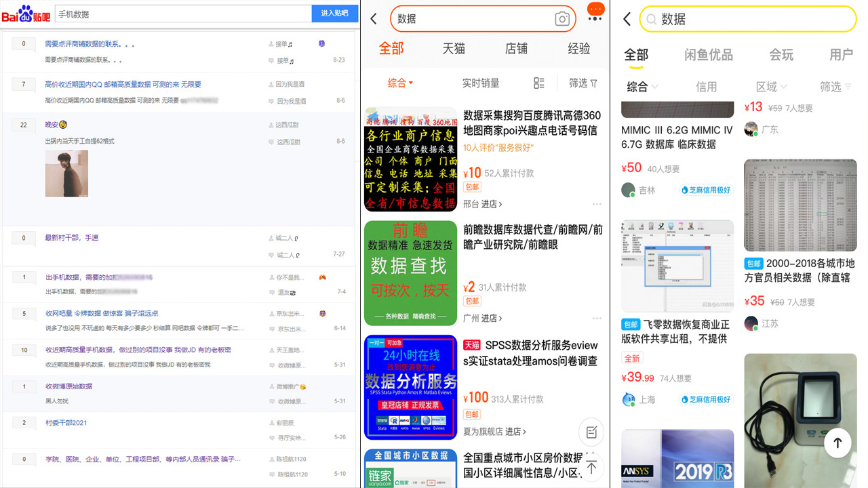
Task: Click the Baidu Tieba logo
Action: tap(26, 14)
